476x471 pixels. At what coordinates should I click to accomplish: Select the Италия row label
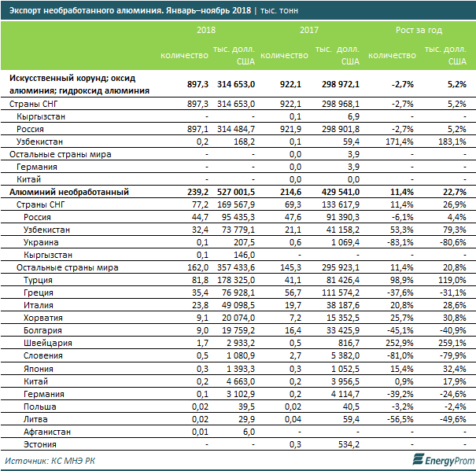(x=39, y=305)
